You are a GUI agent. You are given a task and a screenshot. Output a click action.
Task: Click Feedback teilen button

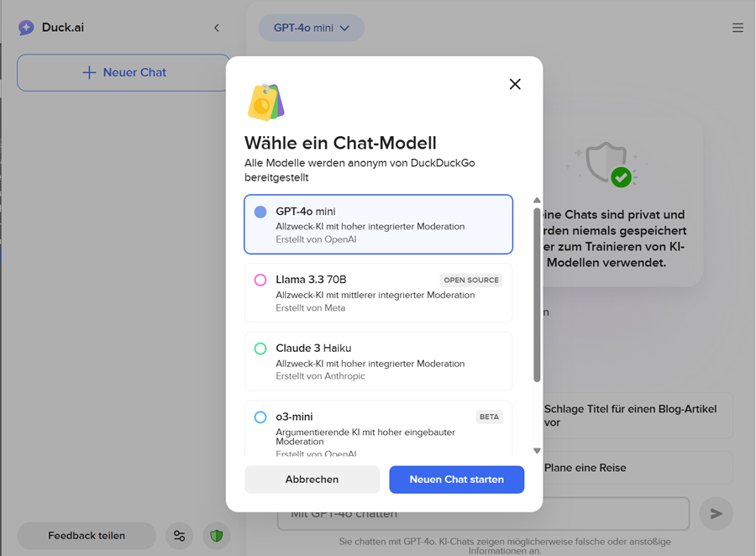(x=87, y=536)
